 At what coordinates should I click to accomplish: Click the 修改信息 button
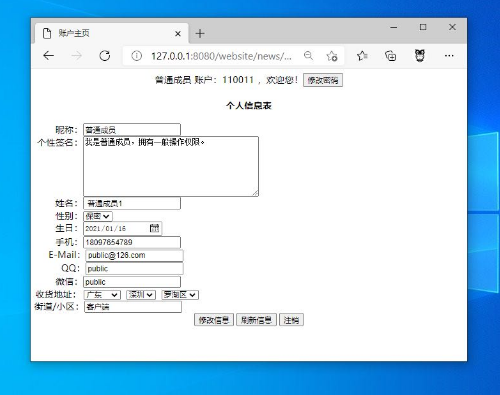[214, 320]
